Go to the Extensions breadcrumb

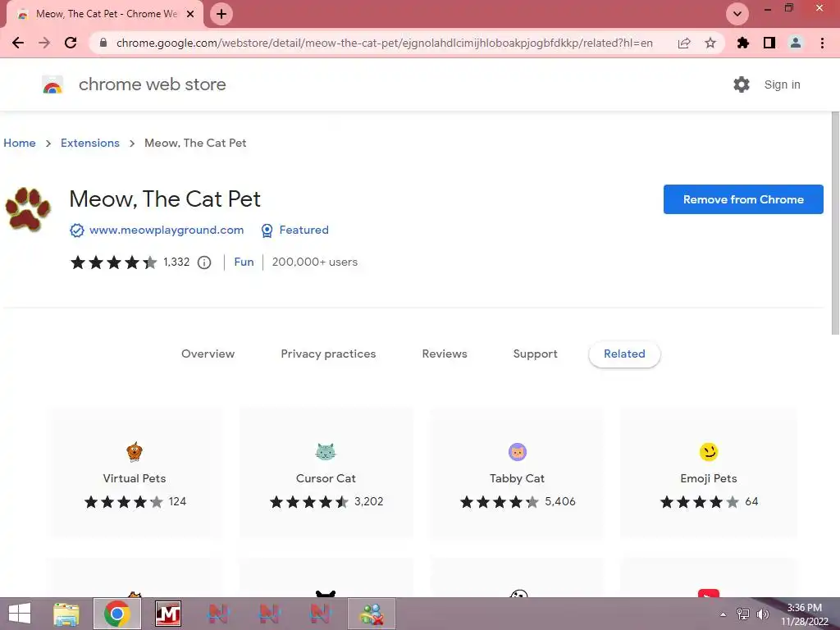[x=90, y=143]
